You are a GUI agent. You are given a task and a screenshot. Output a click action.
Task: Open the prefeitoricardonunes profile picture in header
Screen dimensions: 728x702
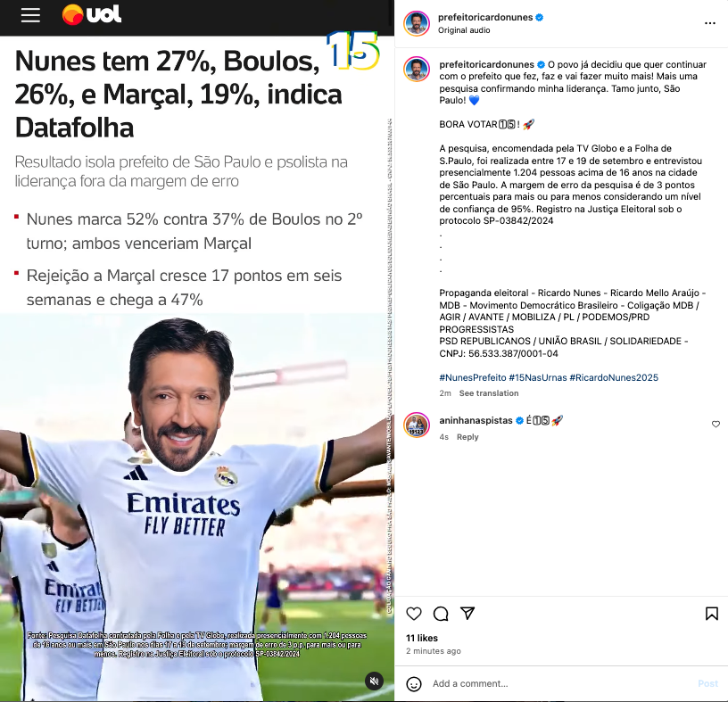(x=417, y=23)
